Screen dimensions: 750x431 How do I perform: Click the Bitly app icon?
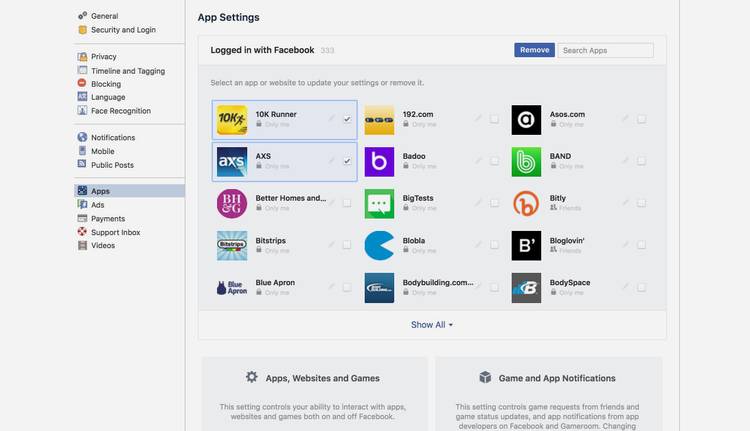(526, 204)
